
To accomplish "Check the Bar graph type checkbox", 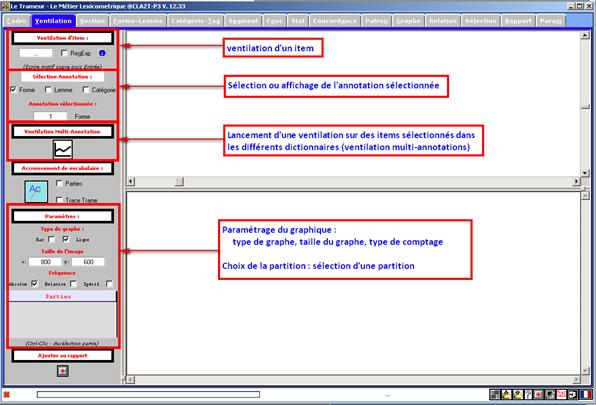I will (x=51, y=239).
